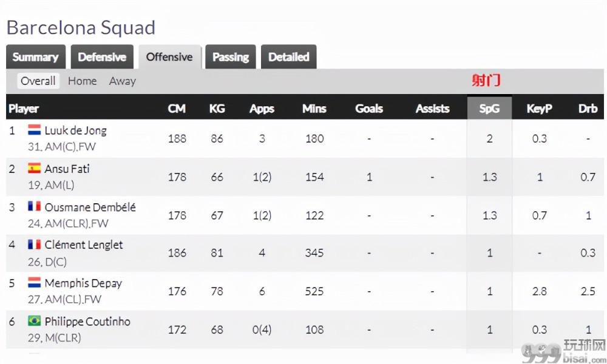
Task: Select the Passing tab
Action: pos(231,57)
